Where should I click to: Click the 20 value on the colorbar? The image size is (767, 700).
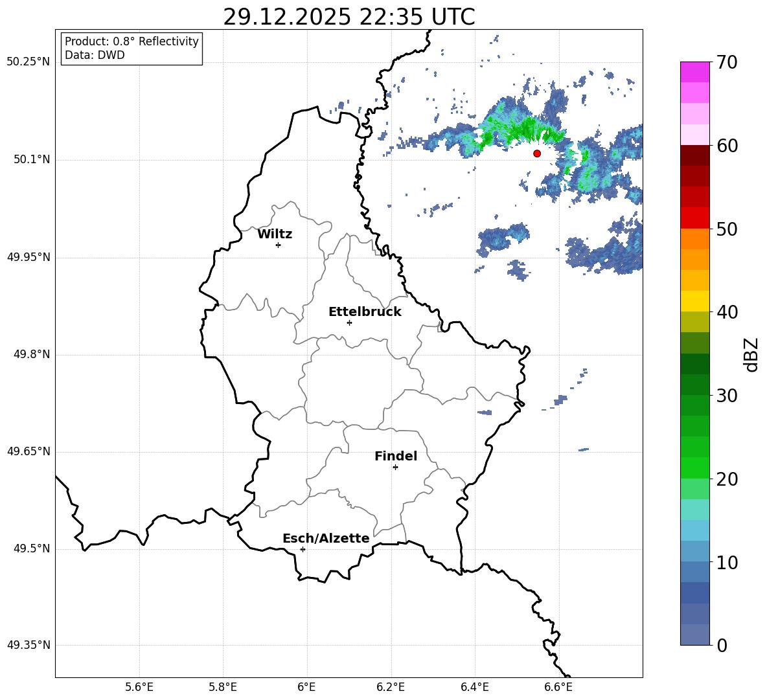727,479
